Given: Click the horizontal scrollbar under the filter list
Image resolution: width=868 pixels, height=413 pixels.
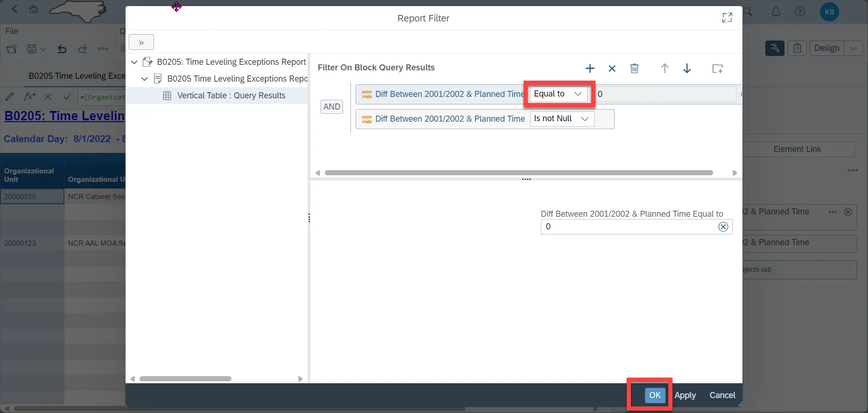Looking at the screenshot, I should (518, 173).
